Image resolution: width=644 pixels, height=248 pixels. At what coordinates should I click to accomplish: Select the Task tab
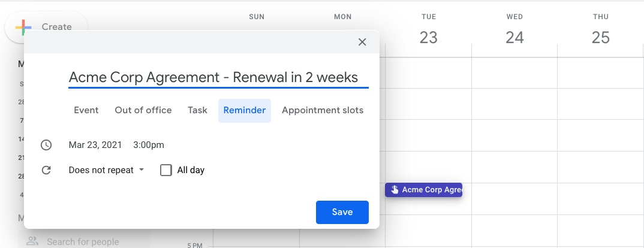click(197, 110)
